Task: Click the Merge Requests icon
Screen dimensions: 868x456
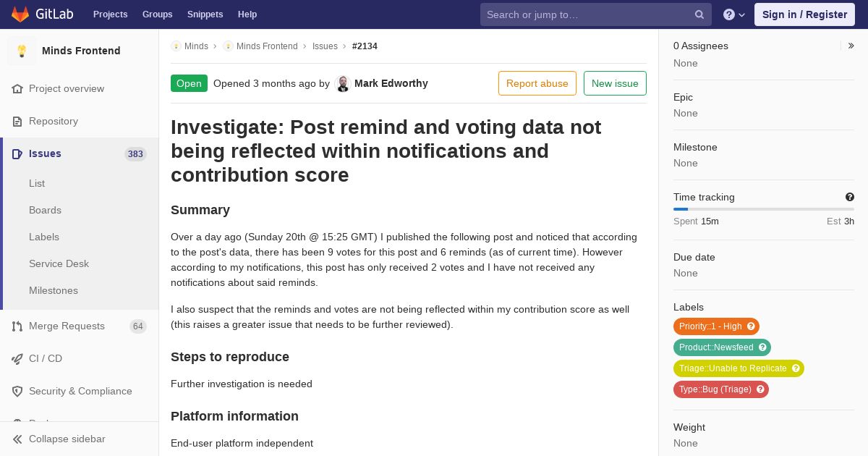Action: [x=17, y=326]
